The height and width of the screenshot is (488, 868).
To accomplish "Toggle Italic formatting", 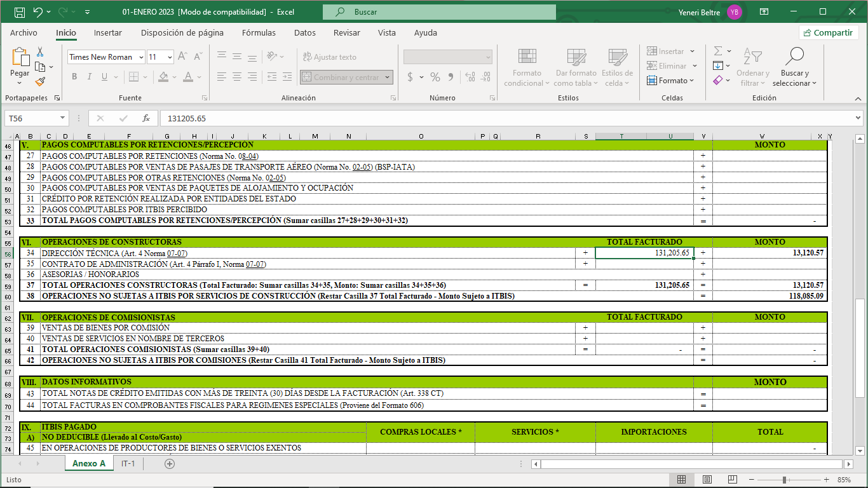I will point(90,77).
